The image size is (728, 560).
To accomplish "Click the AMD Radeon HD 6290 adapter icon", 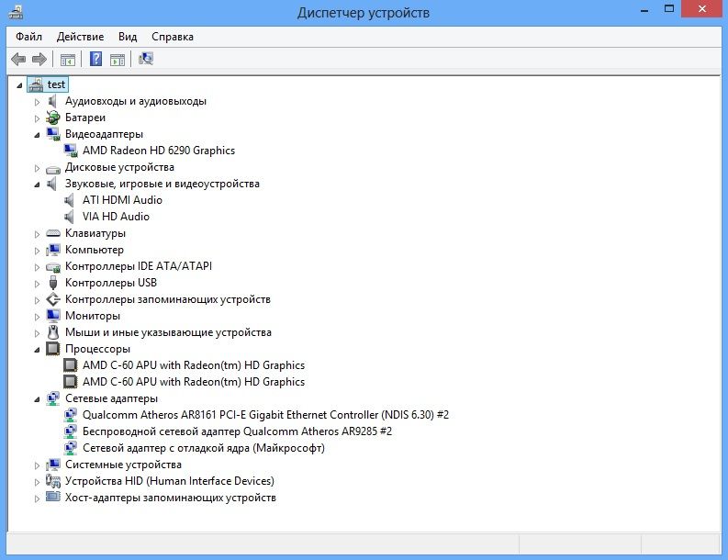I will [x=71, y=151].
